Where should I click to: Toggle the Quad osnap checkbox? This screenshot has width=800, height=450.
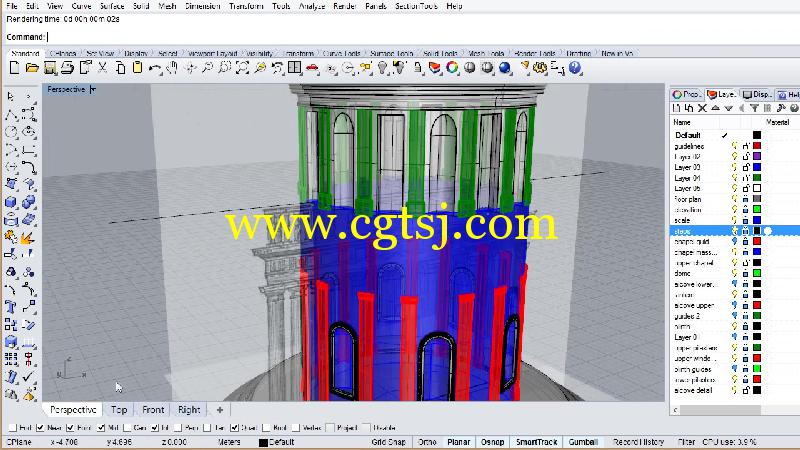coord(234,428)
